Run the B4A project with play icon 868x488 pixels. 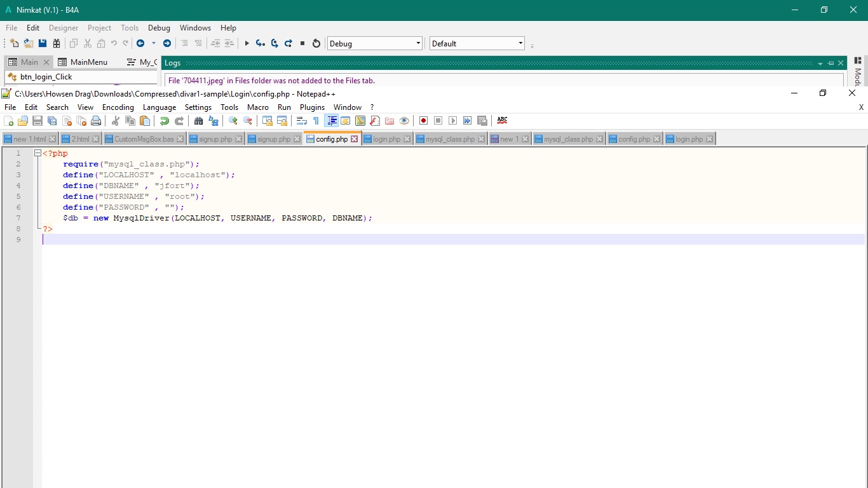tap(247, 43)
